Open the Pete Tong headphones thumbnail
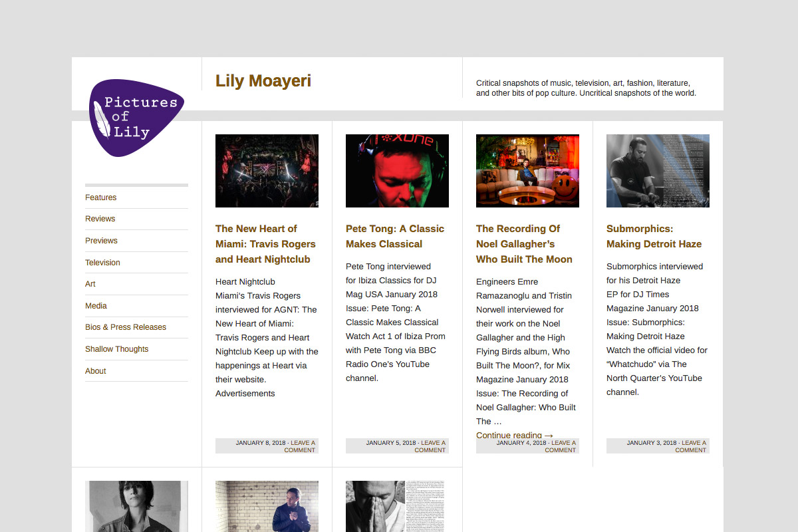Image resolution: width=798 pixels, height=532 pixels. 397,171
